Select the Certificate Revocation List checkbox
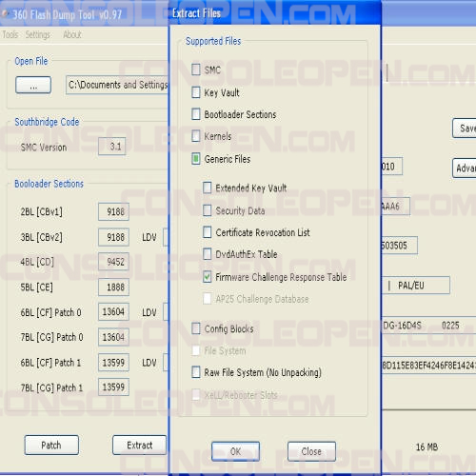This screenshot has width=476, height=476. 208,232
